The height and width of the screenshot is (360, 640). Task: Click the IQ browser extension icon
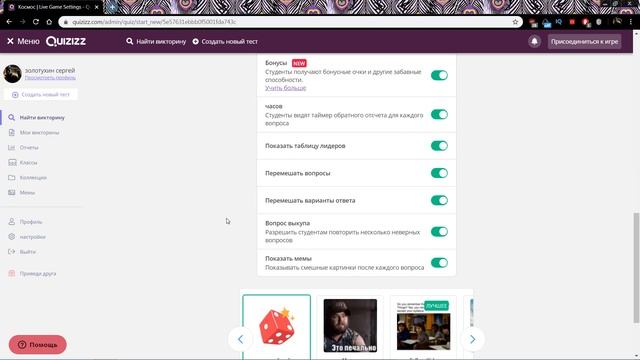559,22
